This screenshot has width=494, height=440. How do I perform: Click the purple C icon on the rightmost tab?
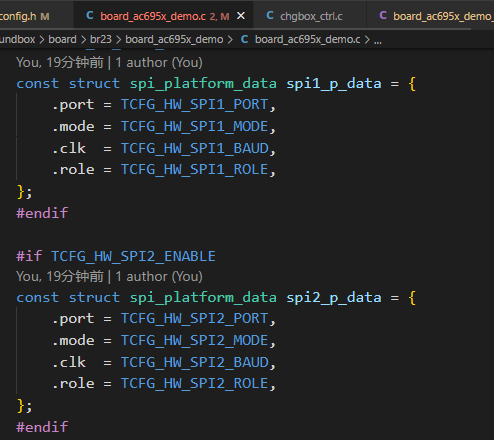(x=383, y=15)
